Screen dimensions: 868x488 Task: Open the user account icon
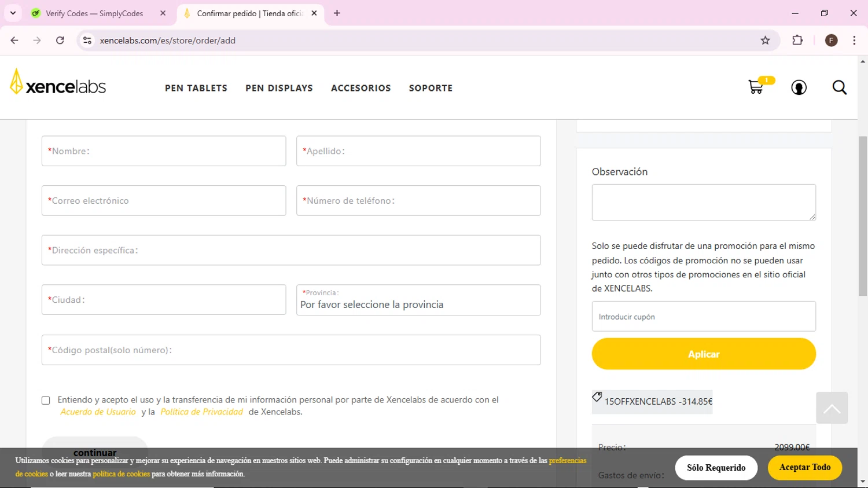(x=799, y=87)
